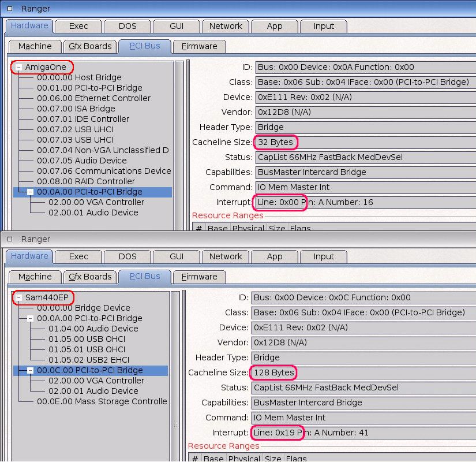Choose 00.06.00 Ethernet Controller in the tree
476x462 pixels.
(94, 99)
